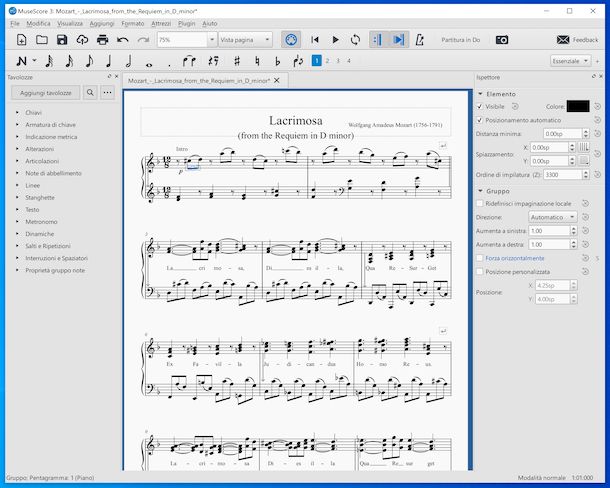This screenshot has height=488, width=610.
Task: Collapse the Elemento section
Action: click(480, 94)
